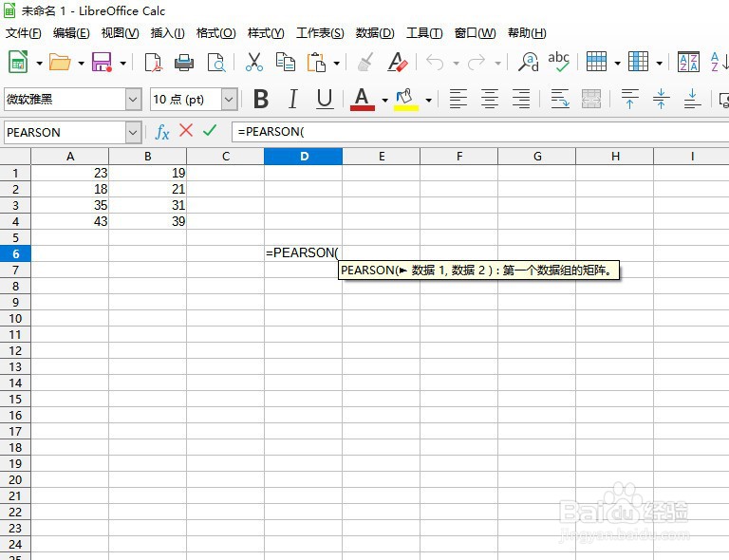
Task: Run the abc spelling check
Action: click(x=559, y=62)
